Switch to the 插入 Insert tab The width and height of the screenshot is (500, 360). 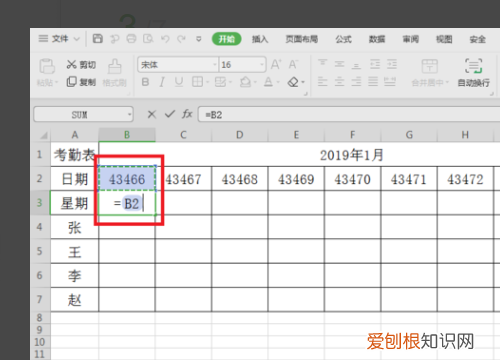(260, 39)
